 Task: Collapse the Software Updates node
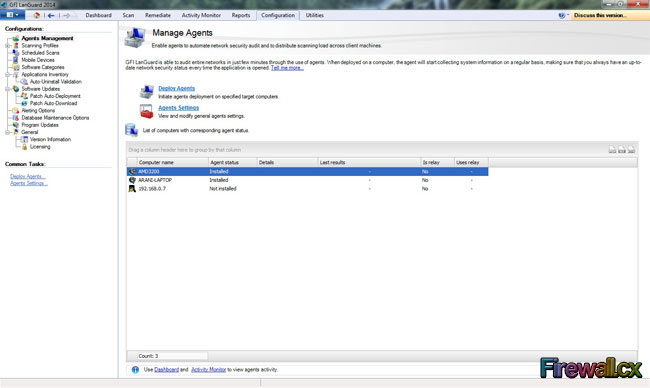[7, 89]
